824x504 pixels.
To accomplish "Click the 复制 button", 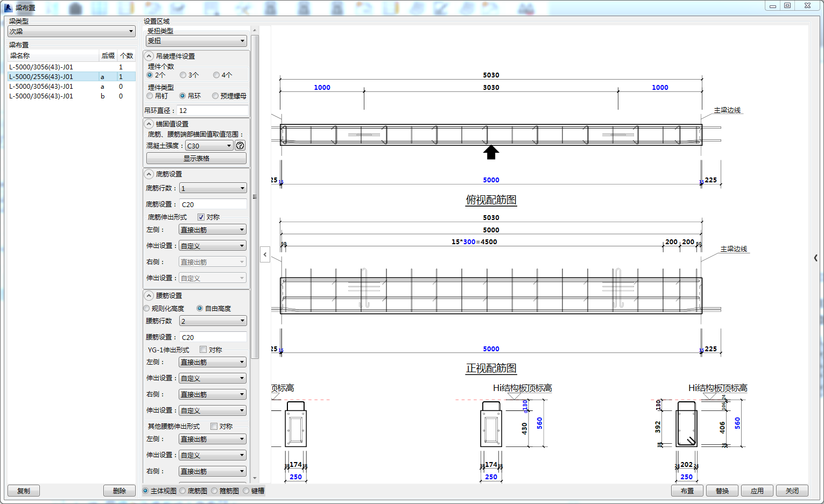I will point(24,491).
